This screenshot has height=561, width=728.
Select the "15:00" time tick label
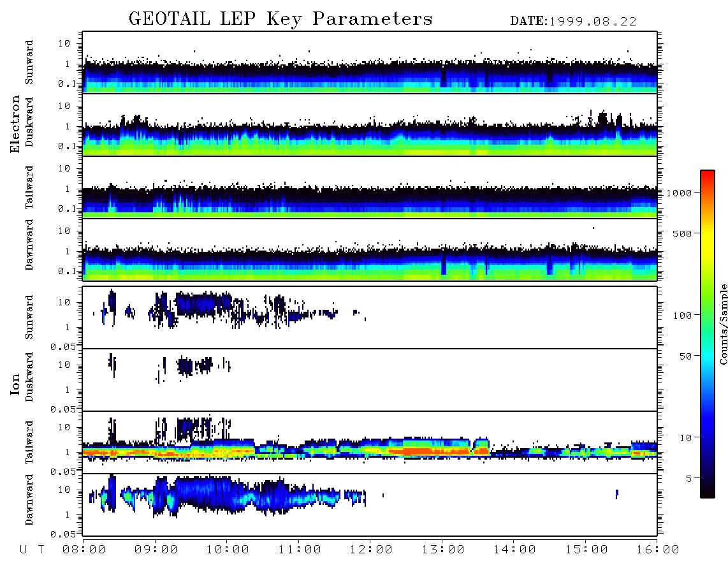pos(586,550)
